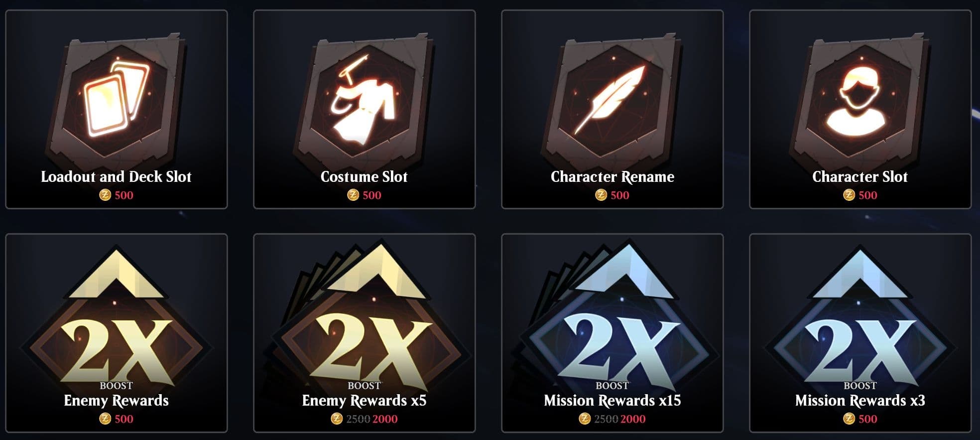This screenshot has width=980, height=440.
Task: Click the Costume Slot label
Action: (364, 177)
